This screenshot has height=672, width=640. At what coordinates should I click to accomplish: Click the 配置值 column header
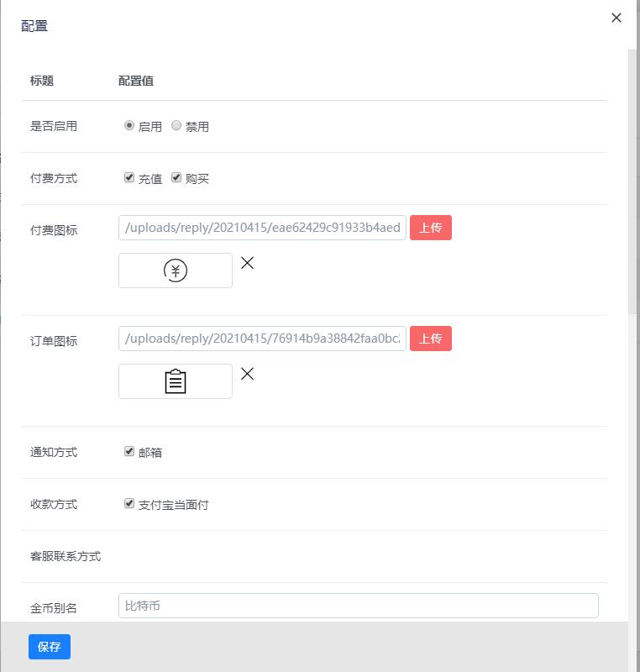(x=135, y=81)
